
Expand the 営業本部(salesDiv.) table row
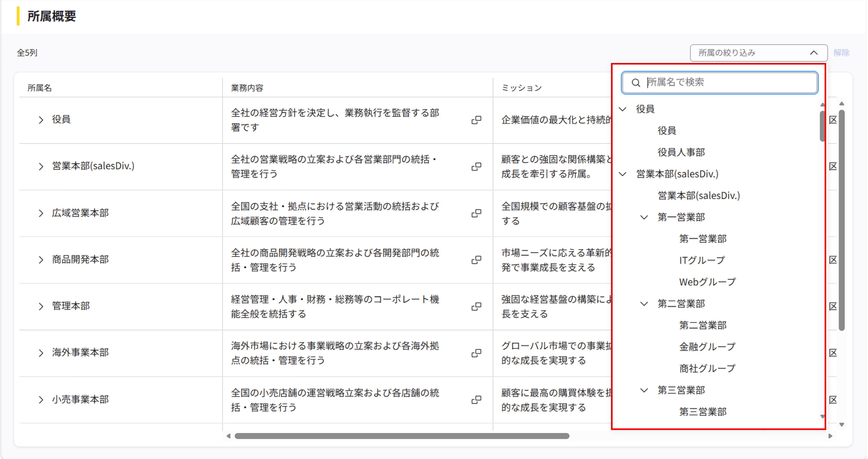click(x=41, y=166)
